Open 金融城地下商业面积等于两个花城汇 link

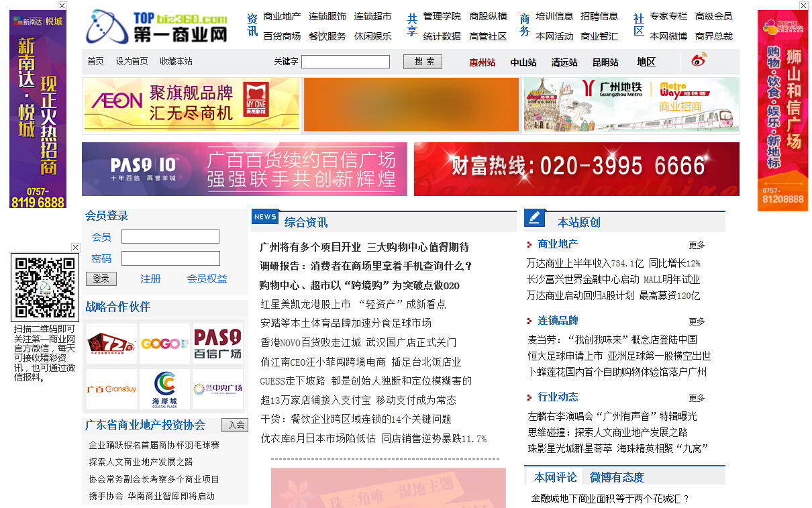point(610,499)
